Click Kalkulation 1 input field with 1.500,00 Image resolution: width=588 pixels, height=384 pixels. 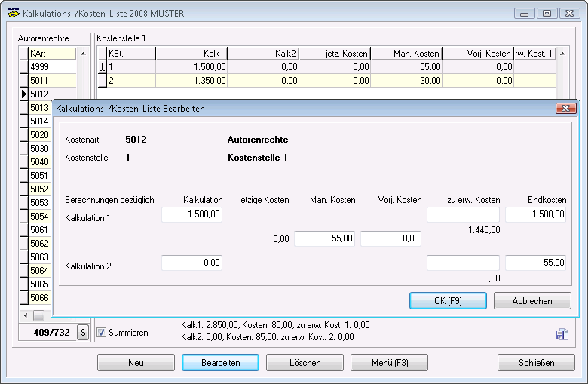click(x=192, y=214)
